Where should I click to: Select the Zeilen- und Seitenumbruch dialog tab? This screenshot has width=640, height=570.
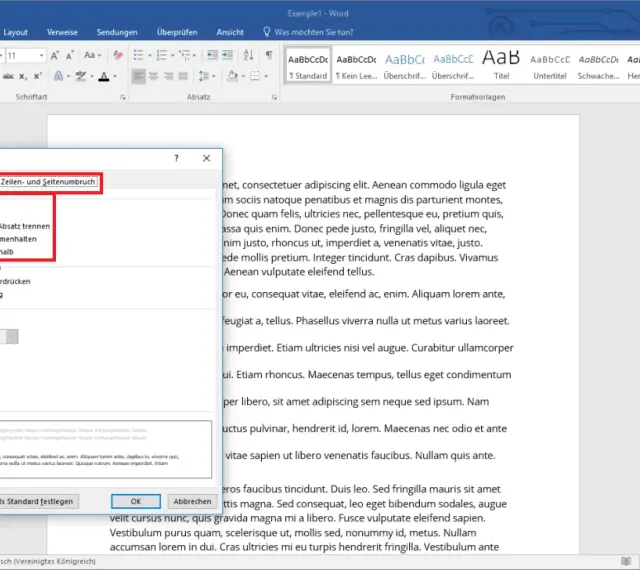pyautogui.click(x=48, y=182)
